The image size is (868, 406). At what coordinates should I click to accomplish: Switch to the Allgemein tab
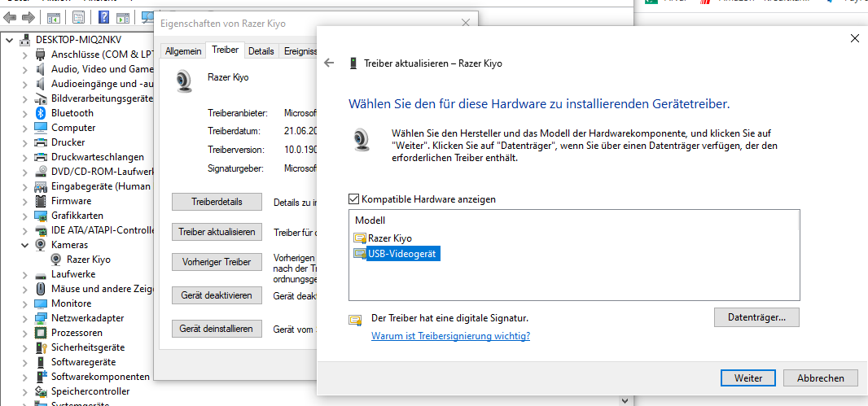183,51
